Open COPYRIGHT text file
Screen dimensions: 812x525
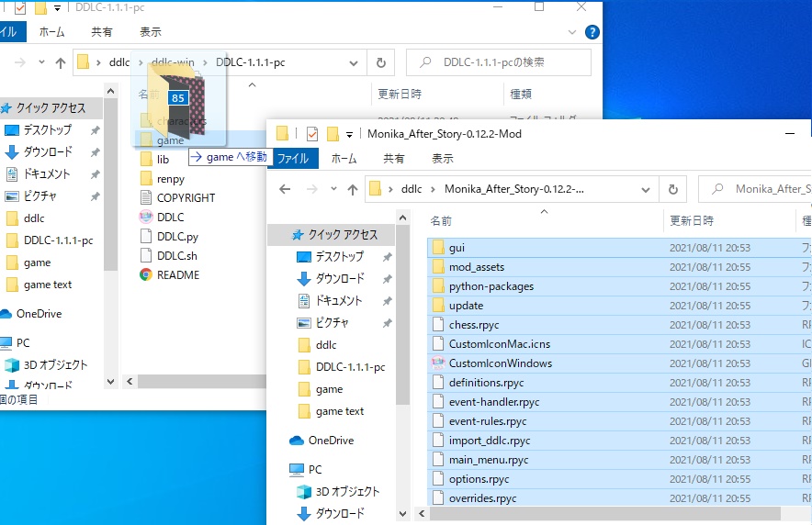click(x=186, y=198)
